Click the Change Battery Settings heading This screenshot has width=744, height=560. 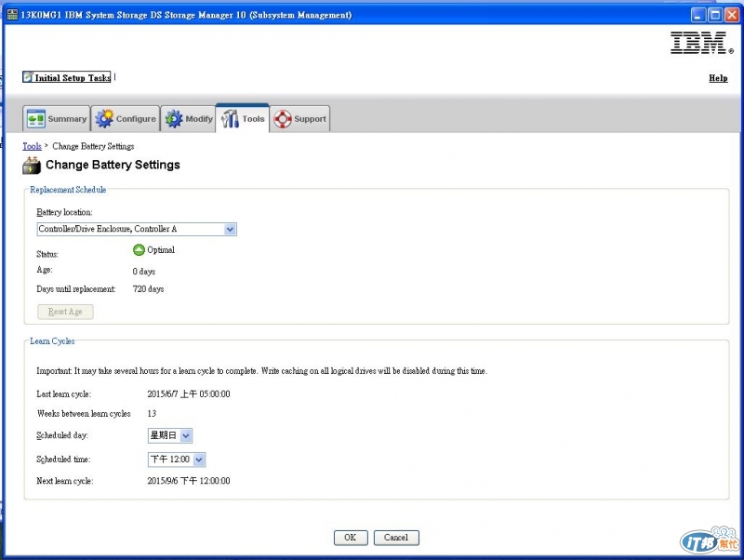coord(113,165)
